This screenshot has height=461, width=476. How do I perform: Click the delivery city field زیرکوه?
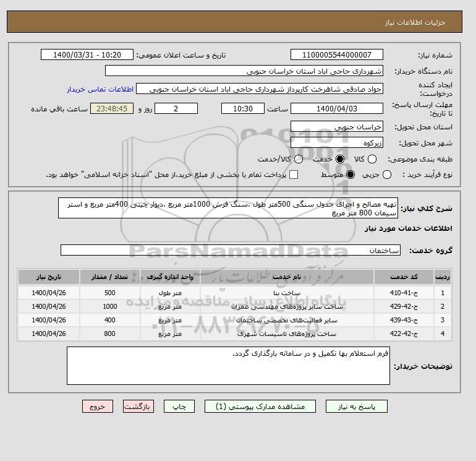coord(337,142)
